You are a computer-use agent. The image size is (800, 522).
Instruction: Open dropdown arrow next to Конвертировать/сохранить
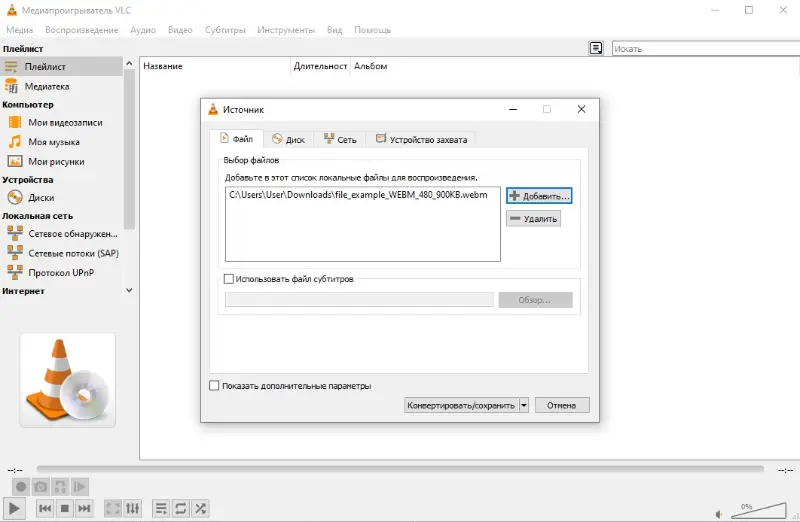pyautogui.click(x=524, y=405)
